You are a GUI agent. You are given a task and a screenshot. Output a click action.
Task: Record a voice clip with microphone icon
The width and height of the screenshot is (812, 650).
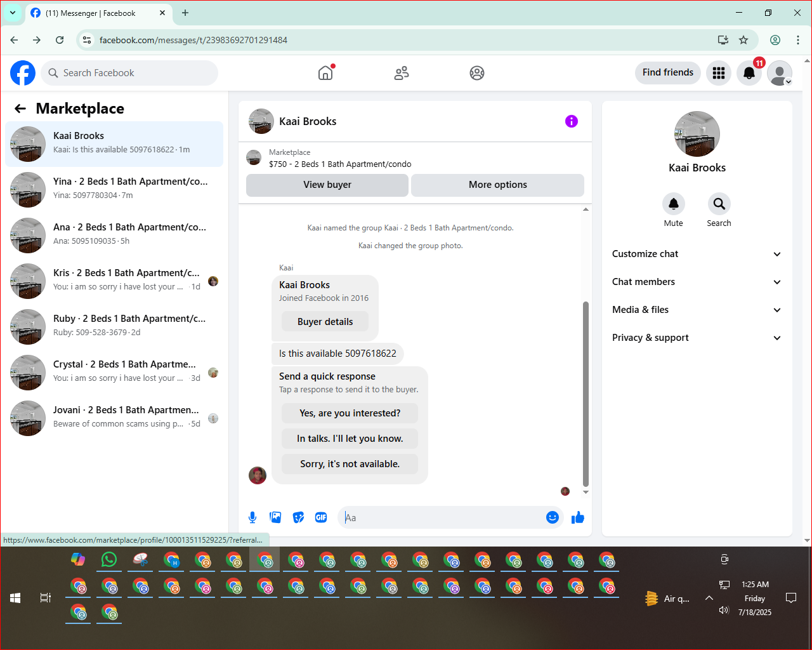pyautogui.click(x=252, y=517)
